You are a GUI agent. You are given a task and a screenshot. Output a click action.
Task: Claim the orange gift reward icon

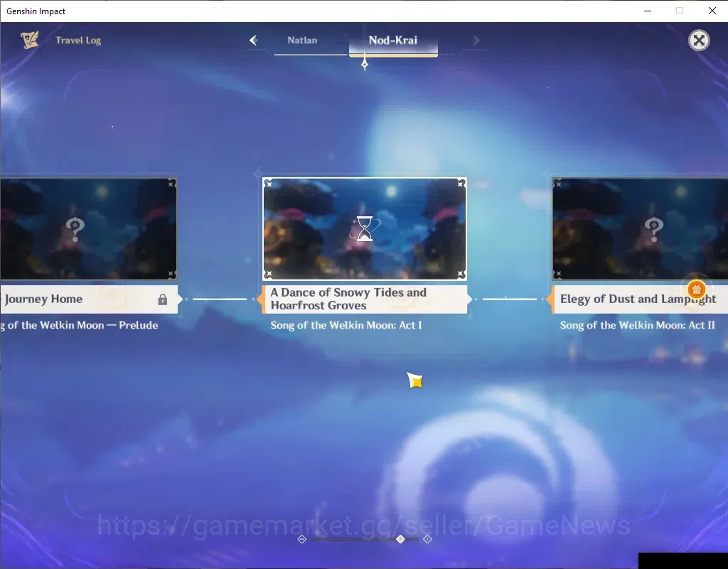tap(696, 290)
